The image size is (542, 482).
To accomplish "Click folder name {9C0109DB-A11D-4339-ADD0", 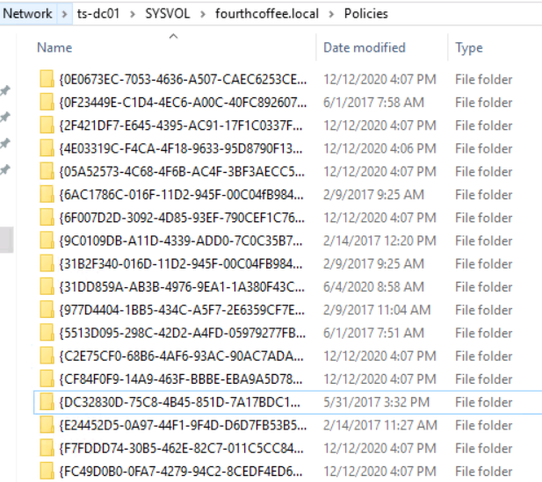I will (181, 241).
